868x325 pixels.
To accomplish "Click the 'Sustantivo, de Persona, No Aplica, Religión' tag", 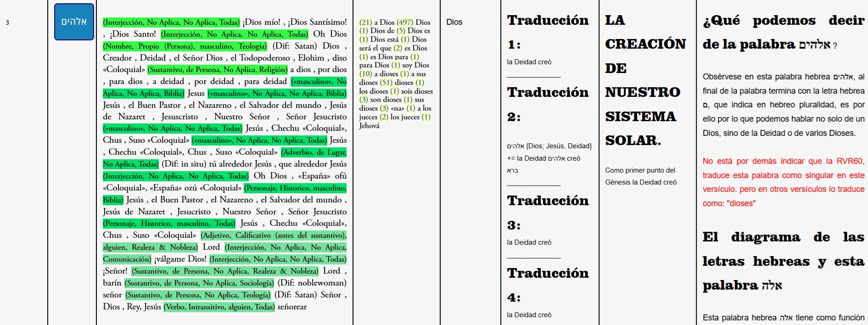I will [x=218, y=70].
